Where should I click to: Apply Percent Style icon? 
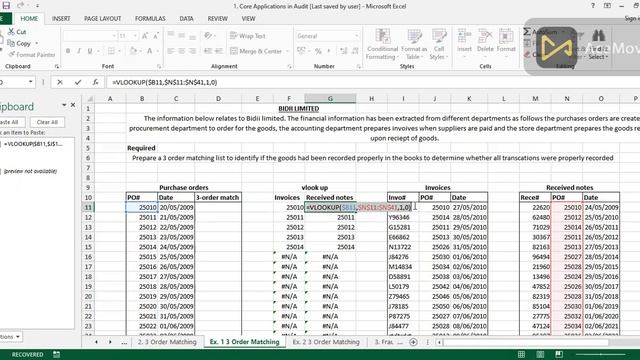coord(318,51)
